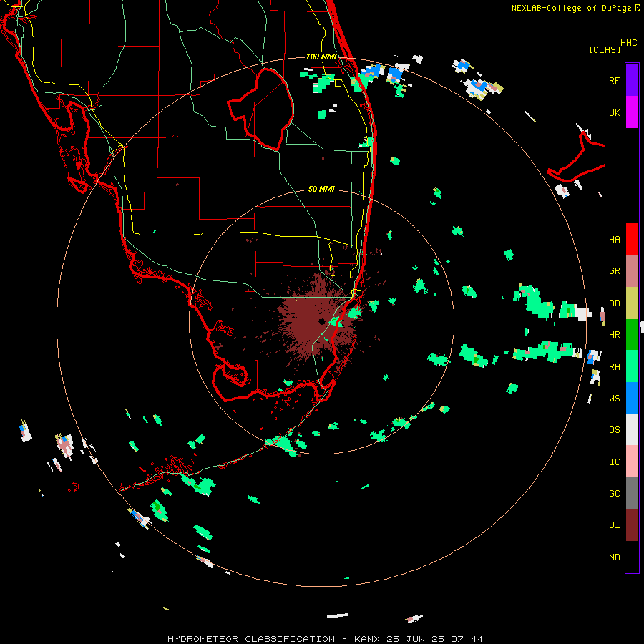Click the IC pink legend swatch

(632, 462)
